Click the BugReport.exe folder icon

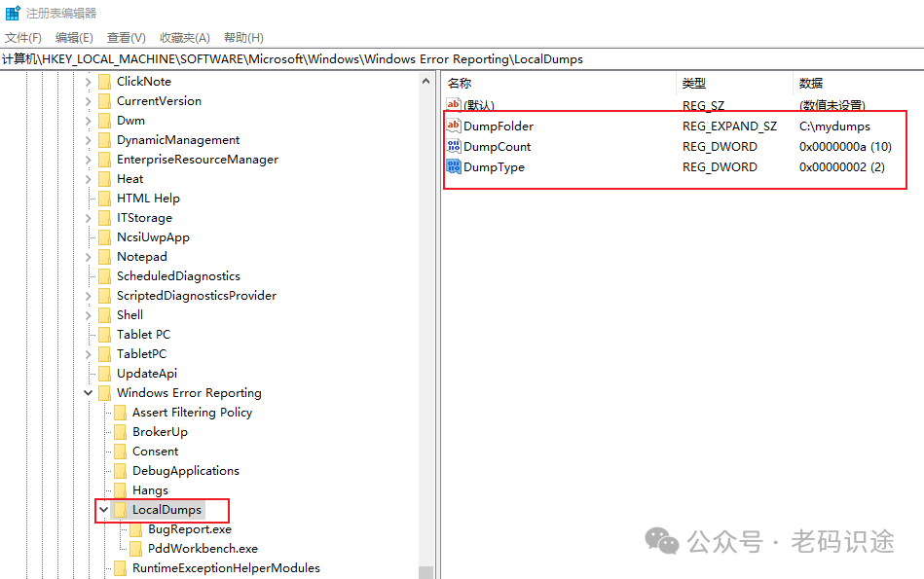coord(136,529)
